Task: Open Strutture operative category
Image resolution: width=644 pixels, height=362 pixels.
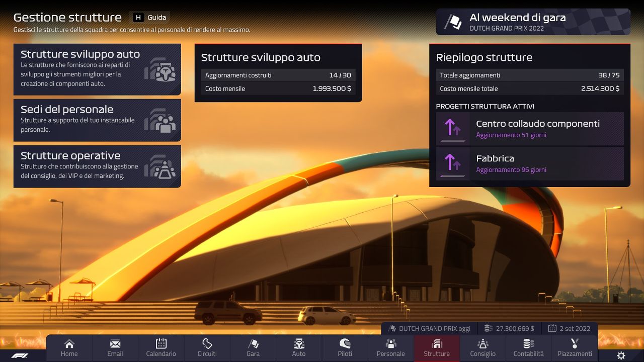Action: 97,166
